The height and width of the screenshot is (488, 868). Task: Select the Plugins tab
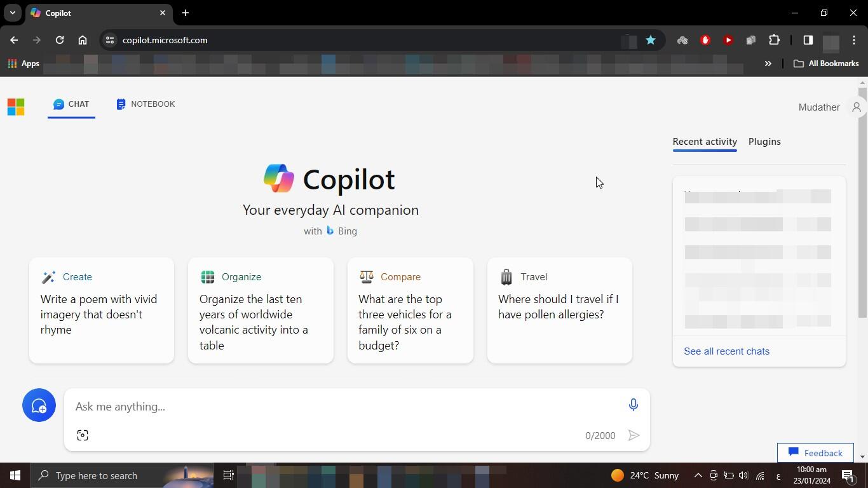tap(764, 142)
